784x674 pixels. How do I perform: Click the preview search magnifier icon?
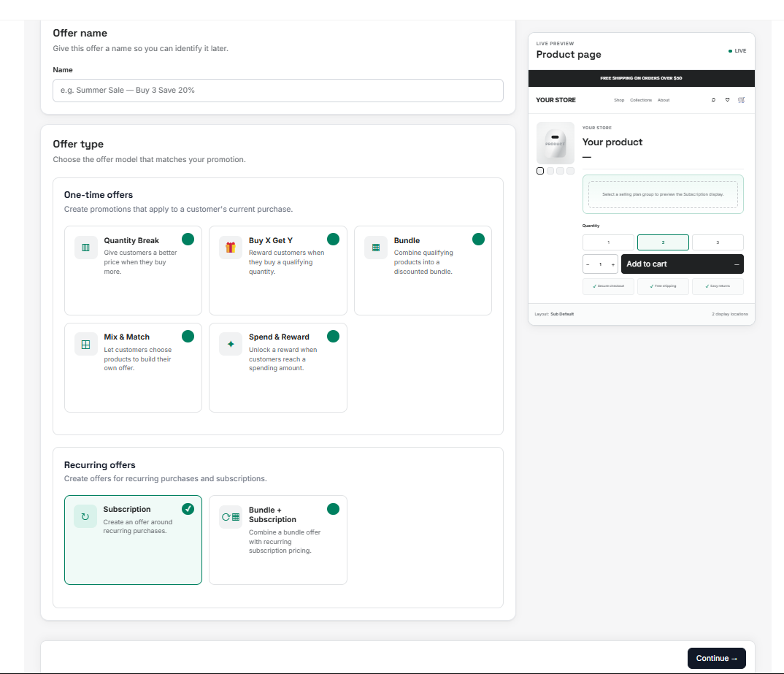713,100
